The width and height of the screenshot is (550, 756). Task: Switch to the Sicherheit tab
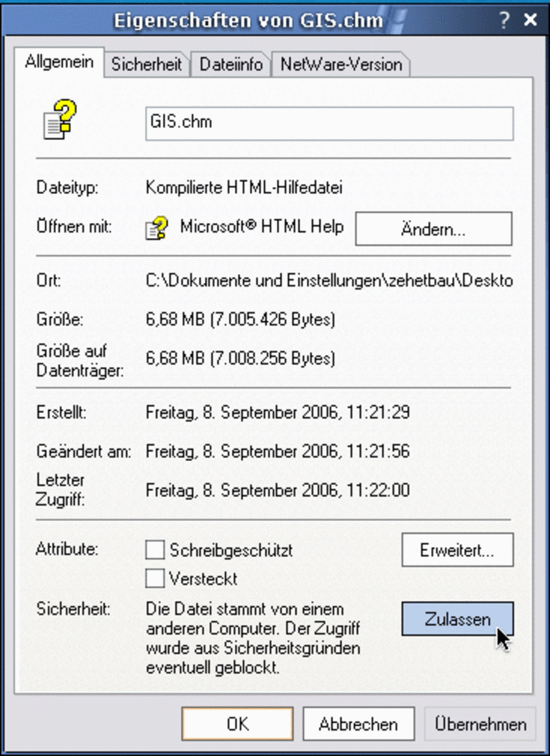[147, 64]
